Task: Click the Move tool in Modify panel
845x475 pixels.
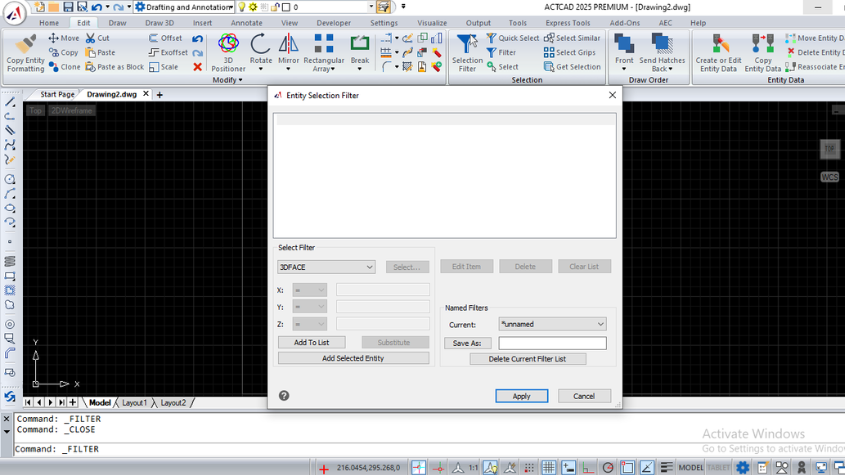Action: pos(64,38)
